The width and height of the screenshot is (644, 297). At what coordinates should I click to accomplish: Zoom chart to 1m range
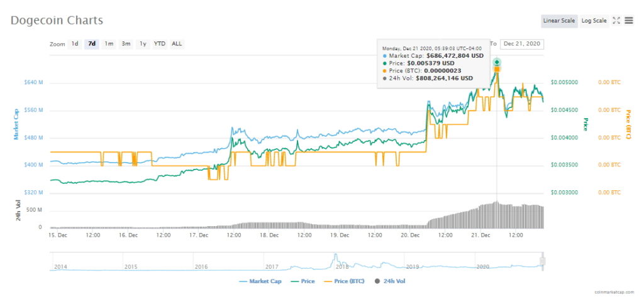[x=109, y=44]
